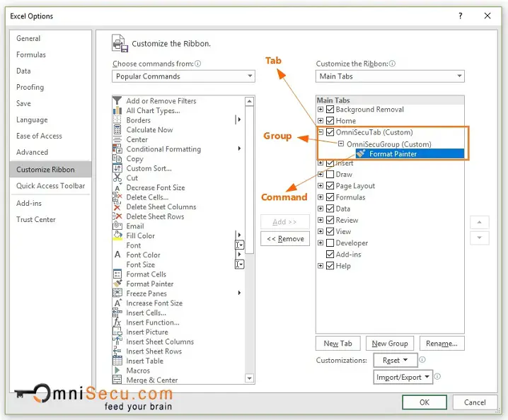
Task: Expand the Background Removal tree node
Action: 321,109
